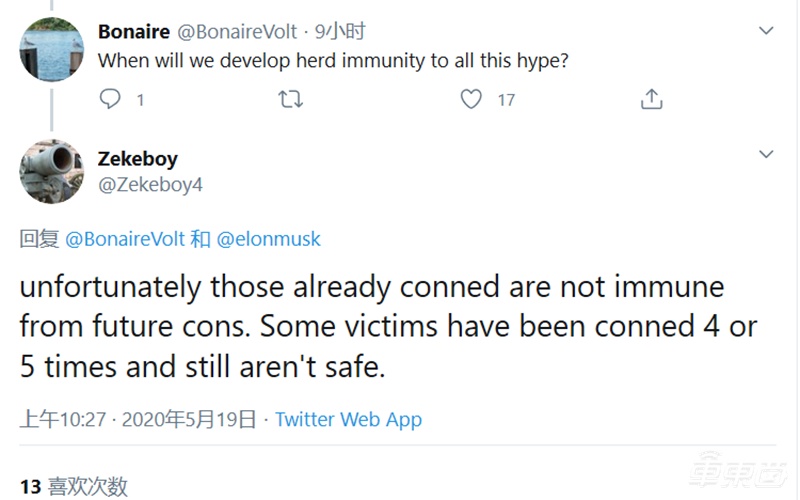The height and width of the screenshot is (500, 800).
Task: Click the Twitter Web App link
Action: coord(348,420)
